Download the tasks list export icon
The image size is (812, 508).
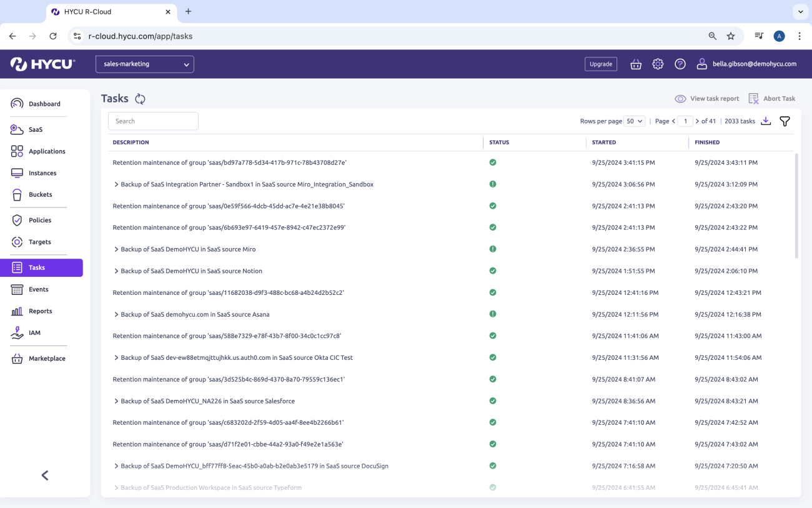coord(766,121)
